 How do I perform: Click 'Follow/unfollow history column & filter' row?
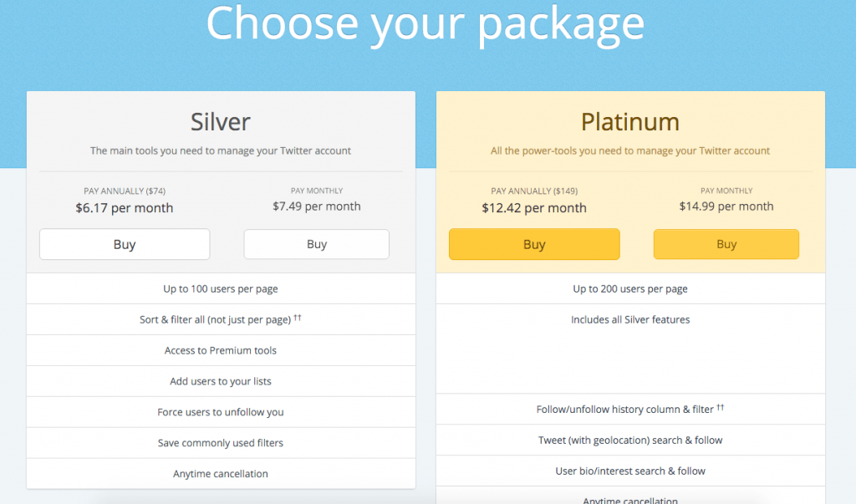630,410
